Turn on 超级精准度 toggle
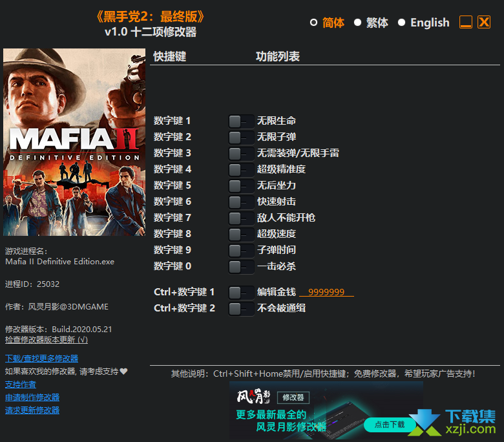Screen dimensions: 504x442 tap(241, 170)
